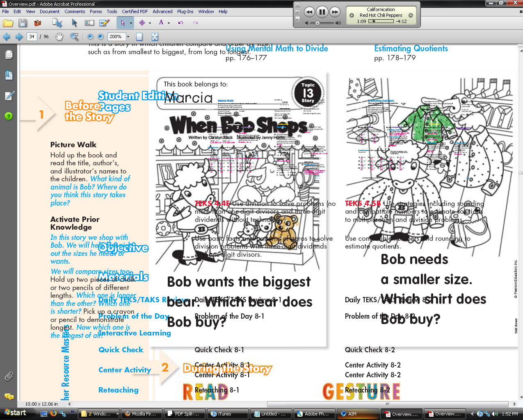The width and height of the screenshot is (523, 420).
Task: Click the Open folder icon in toolbar
Action: click(8, 23)
